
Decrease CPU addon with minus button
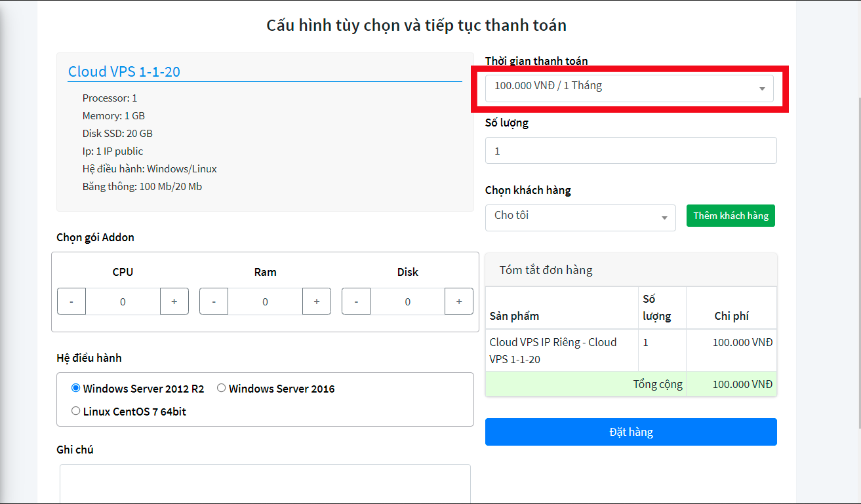tap(71, 301)
